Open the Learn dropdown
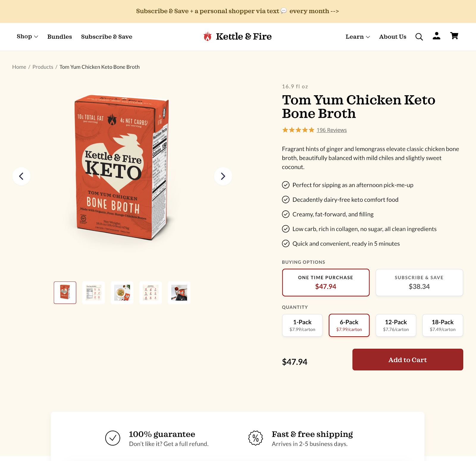 [357, 37]
